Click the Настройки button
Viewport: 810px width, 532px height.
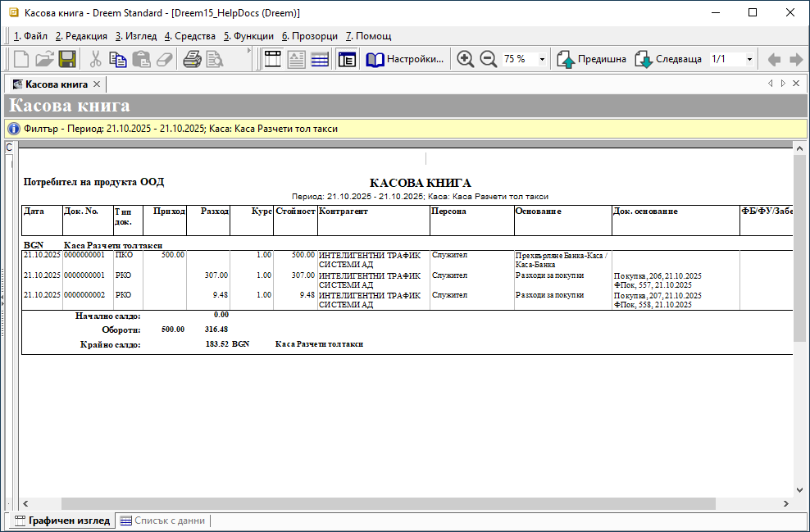click(x=406, y=59)
